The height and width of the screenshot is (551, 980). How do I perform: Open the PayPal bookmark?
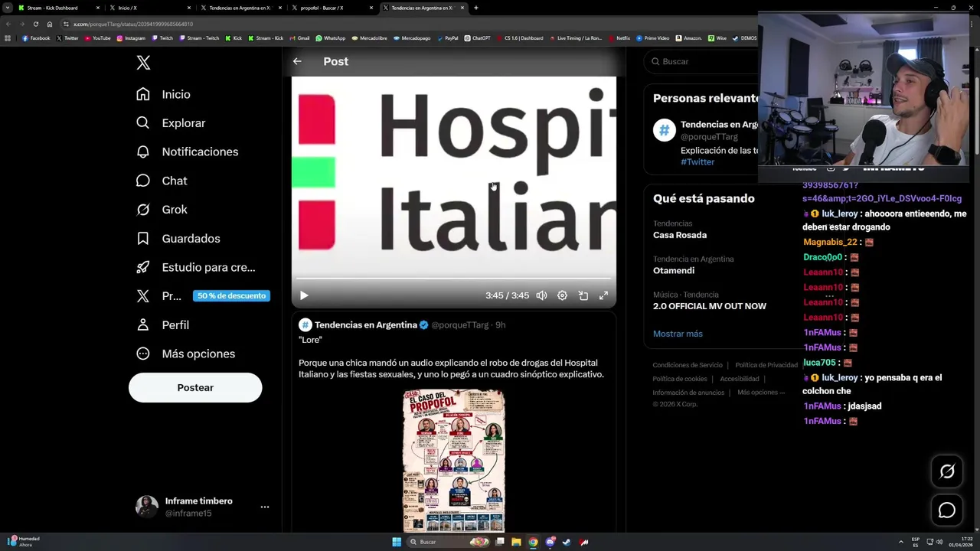click(x=448, y=38)
